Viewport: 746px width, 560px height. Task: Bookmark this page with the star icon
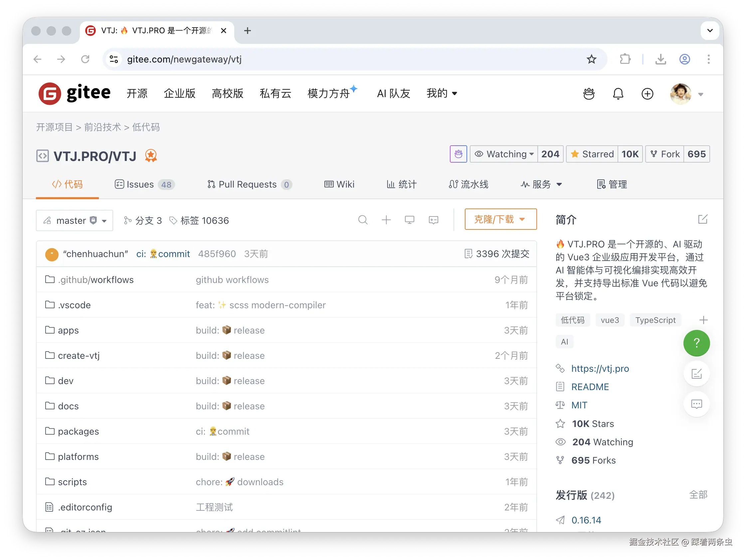pos(591,59)
